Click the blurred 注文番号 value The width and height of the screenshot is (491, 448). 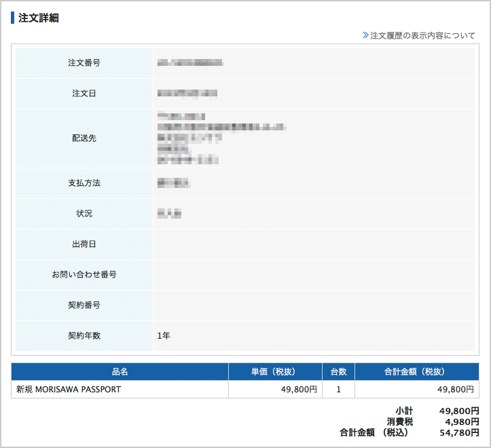pyautogui.click(x=190, y=63)
